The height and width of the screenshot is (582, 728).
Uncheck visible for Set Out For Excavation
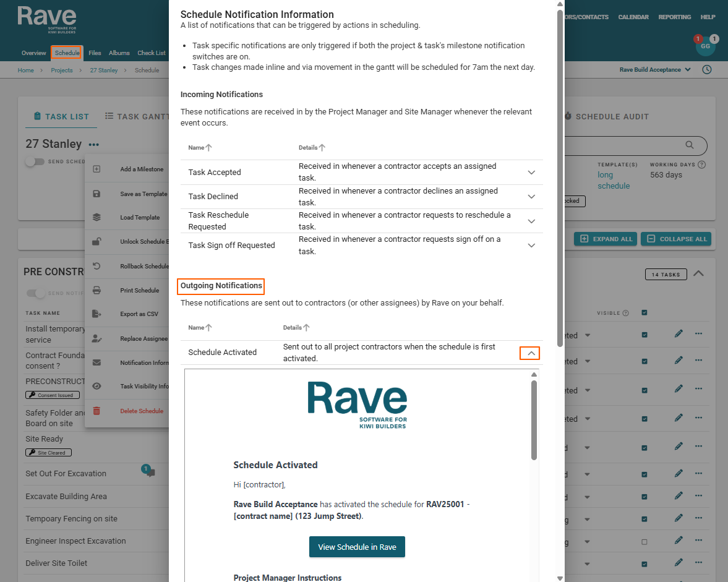tap(644, 474)
